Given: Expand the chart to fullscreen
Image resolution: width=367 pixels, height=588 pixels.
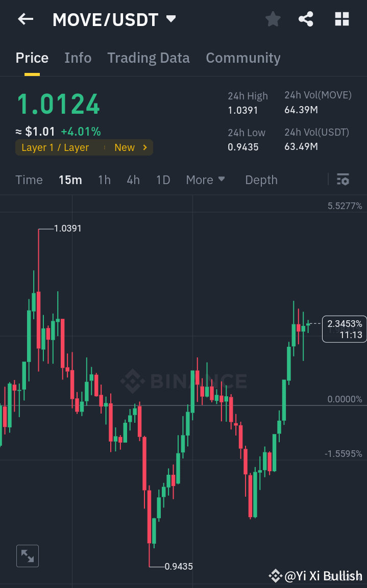Looking at the screenshot, I should click(27, 555).
